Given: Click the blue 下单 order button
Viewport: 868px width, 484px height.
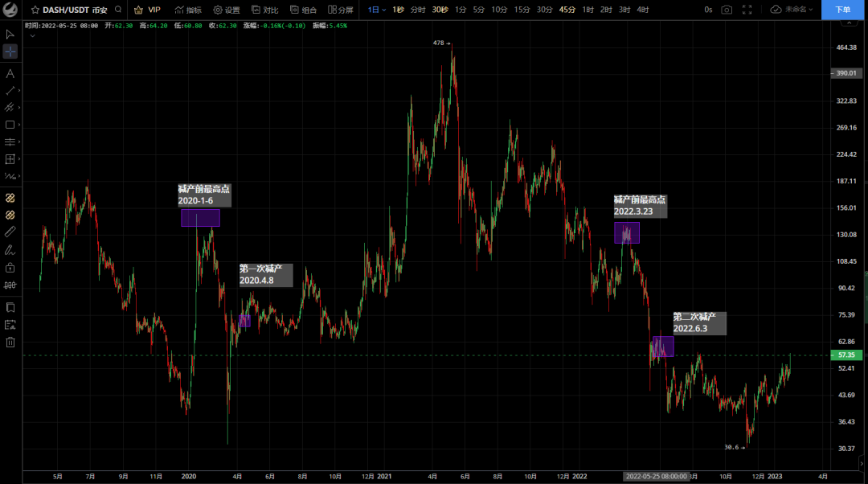Looking at the screenshot, I should (842, 10).
